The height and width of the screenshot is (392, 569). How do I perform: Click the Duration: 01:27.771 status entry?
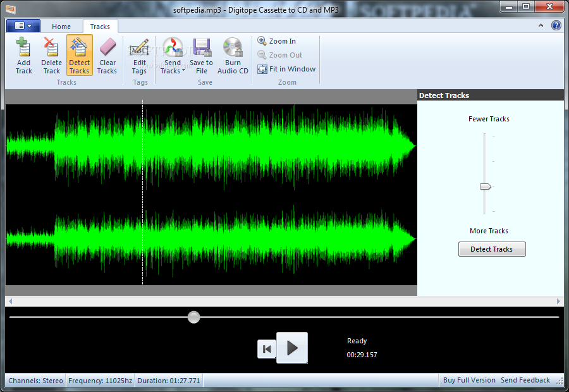[x=168, y=381]
